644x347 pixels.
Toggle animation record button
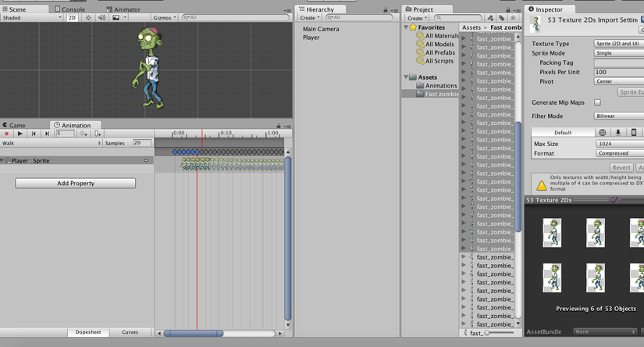[6, 133]
